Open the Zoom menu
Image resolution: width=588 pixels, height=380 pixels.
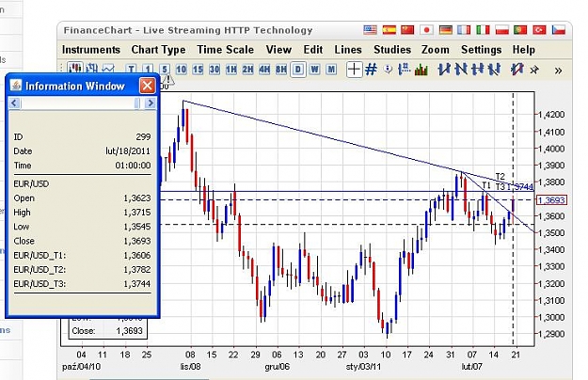click(435, 50)
